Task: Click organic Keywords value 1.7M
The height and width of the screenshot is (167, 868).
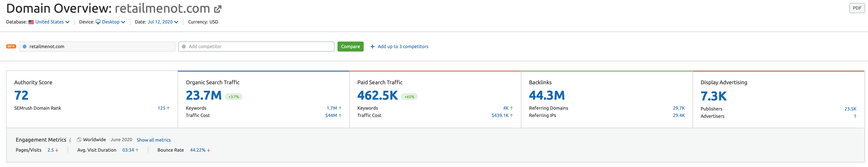Action: click(332, 108)
